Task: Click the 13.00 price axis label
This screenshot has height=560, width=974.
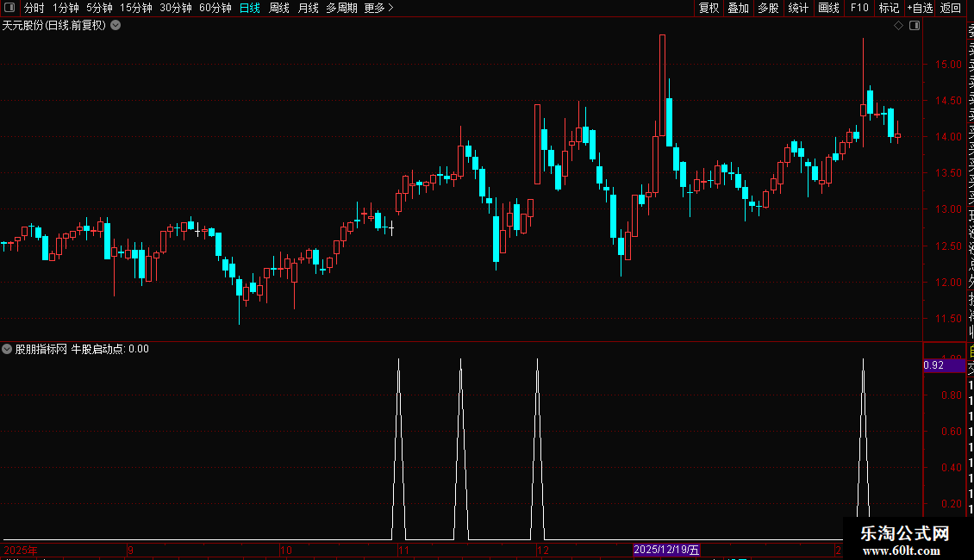Action: 948,209
